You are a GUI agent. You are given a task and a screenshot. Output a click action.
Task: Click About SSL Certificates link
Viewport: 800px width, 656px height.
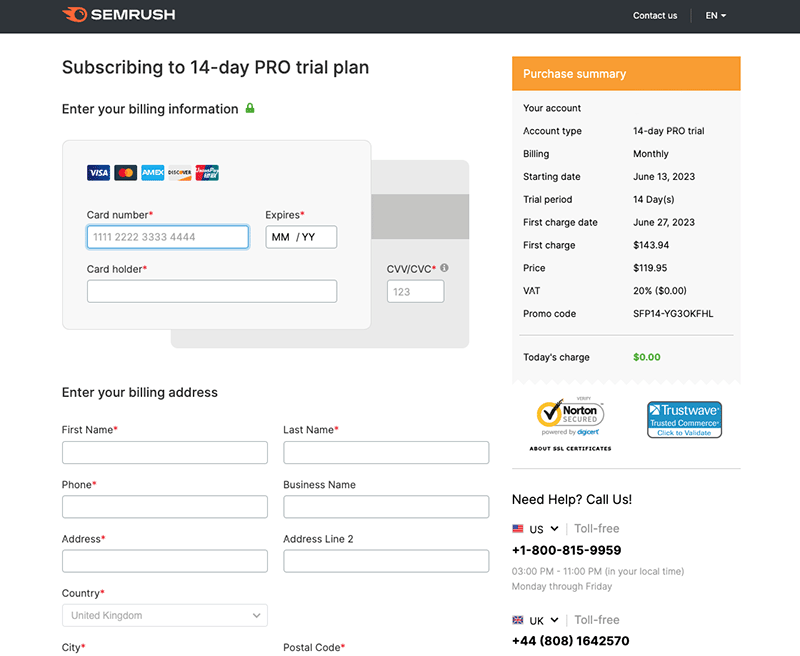[x=570, y=448]
